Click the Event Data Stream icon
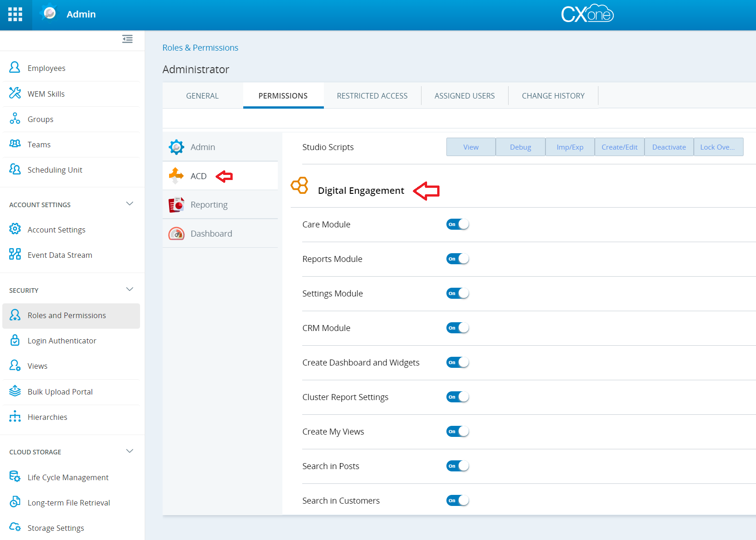 [x=15, y=254]
